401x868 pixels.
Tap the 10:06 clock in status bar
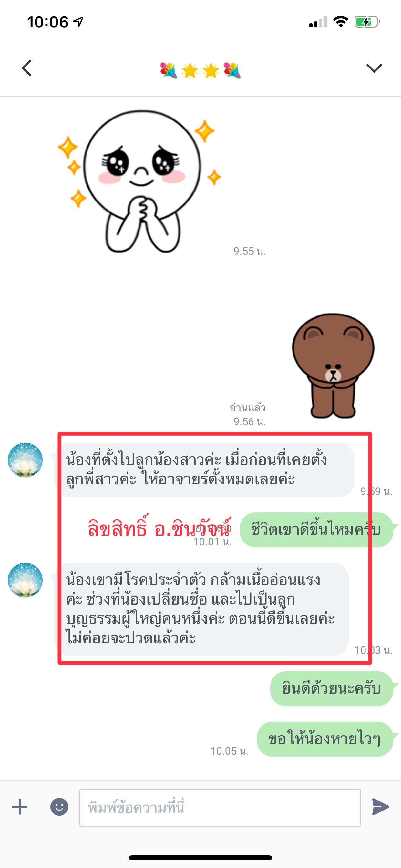[x=48, y=22]
